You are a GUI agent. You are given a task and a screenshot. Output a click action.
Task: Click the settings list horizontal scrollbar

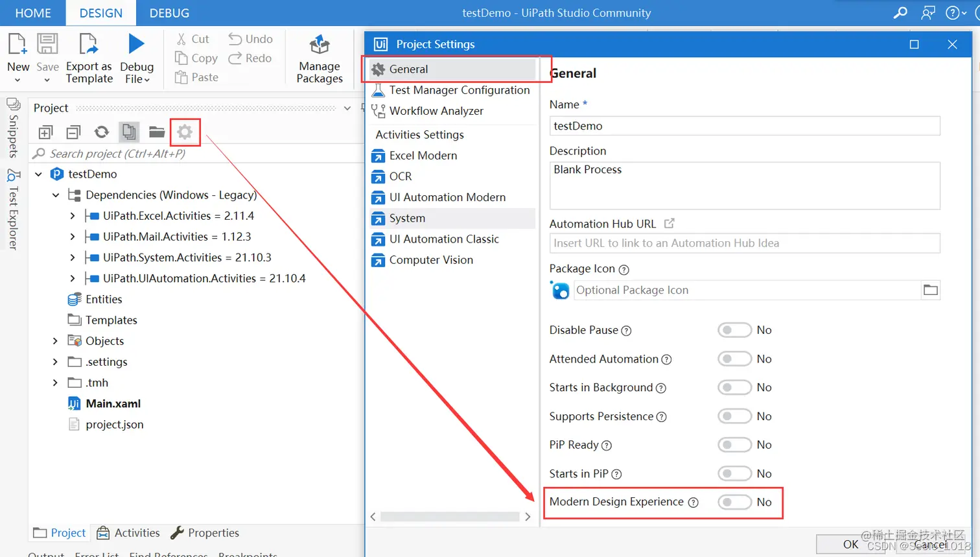point(450,517)
